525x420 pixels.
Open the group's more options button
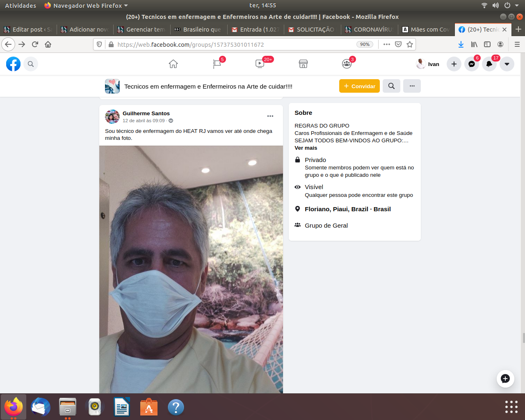pyautogui.click(x=412, y=86)
